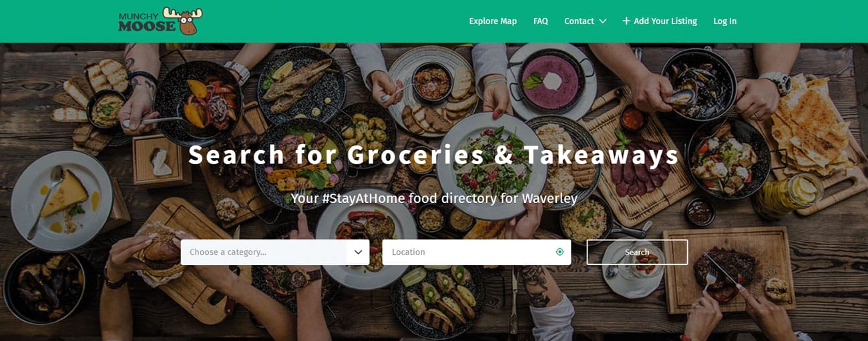Open the Choose a category dropdown
This screenshot has width=868, height=341.
[x=274, y=252]
